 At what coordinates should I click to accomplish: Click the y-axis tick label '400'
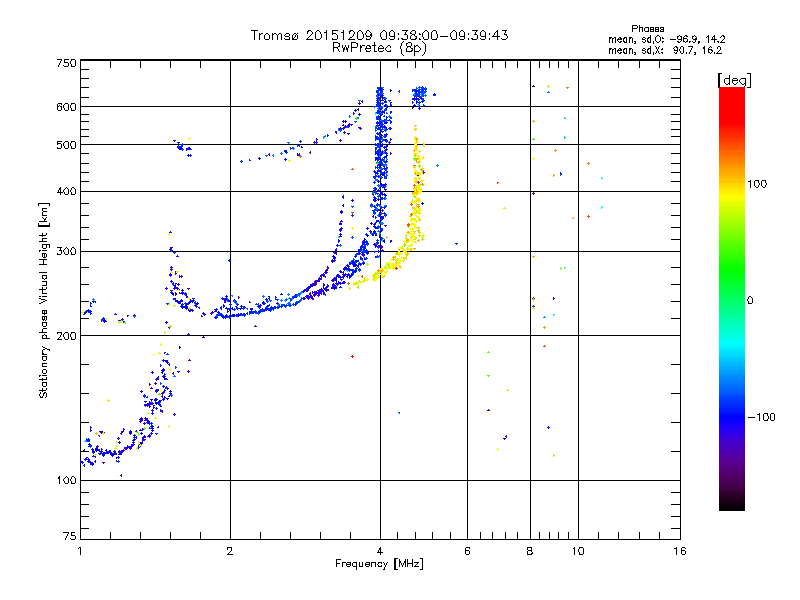(66, 192)
